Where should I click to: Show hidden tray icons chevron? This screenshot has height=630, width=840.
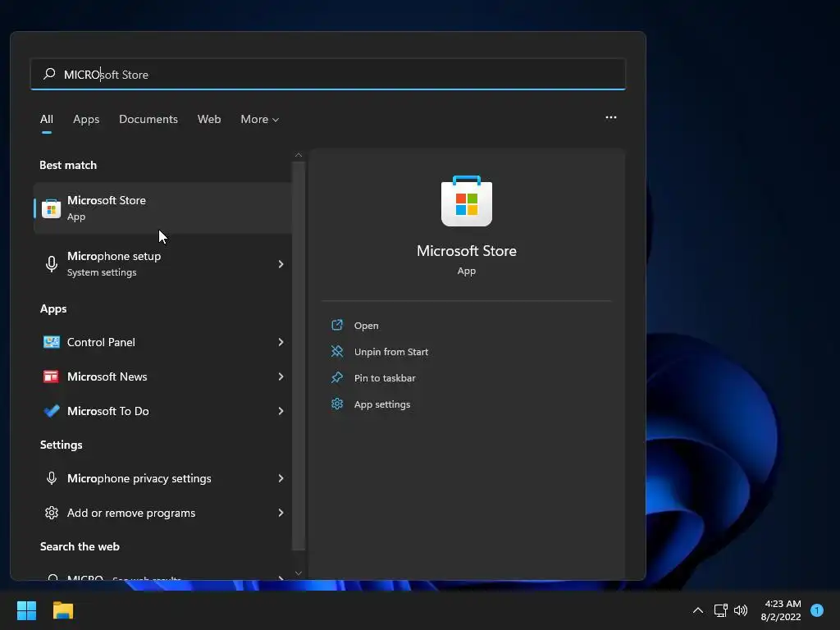(x=697, y=610)
